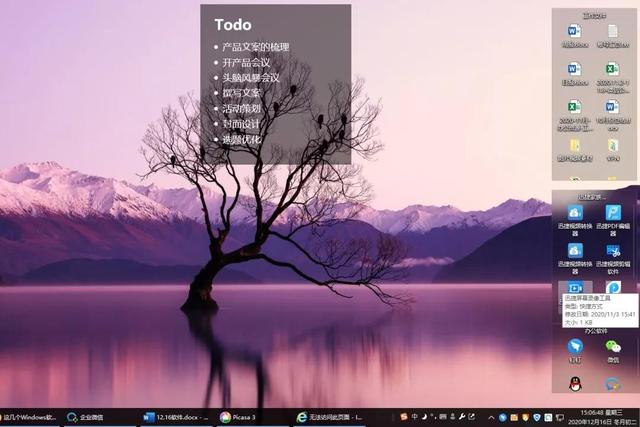Select the 头脑风暴会议 todo entry
Image resolution: width=640 pixels, height=427 pixels.
coord(250,78)
